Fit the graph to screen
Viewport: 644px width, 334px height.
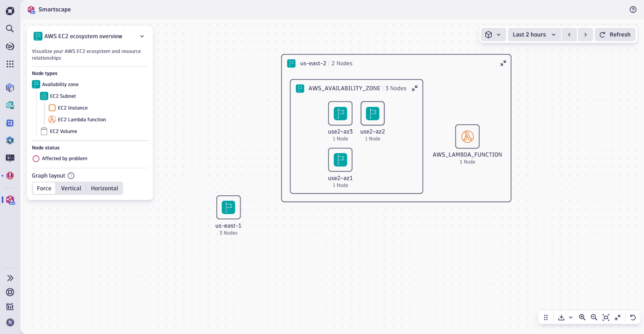click(606, 317)
